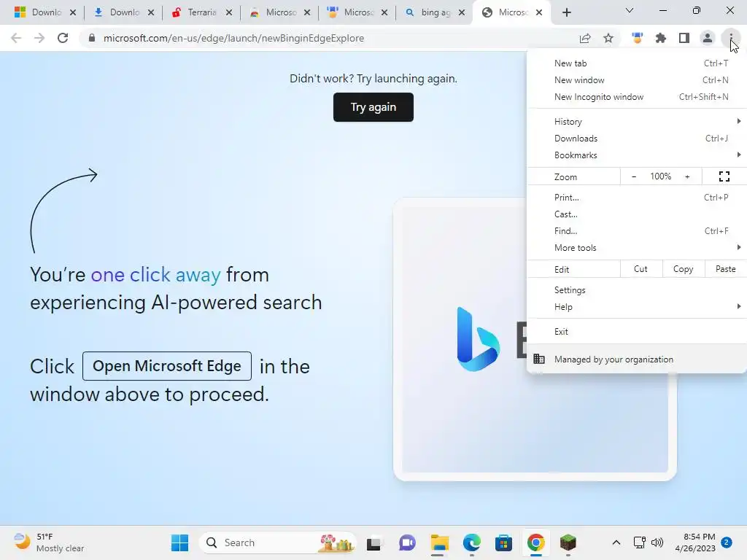Open a new tab with plus button
The image size is (747, 560).
(566, 12)
